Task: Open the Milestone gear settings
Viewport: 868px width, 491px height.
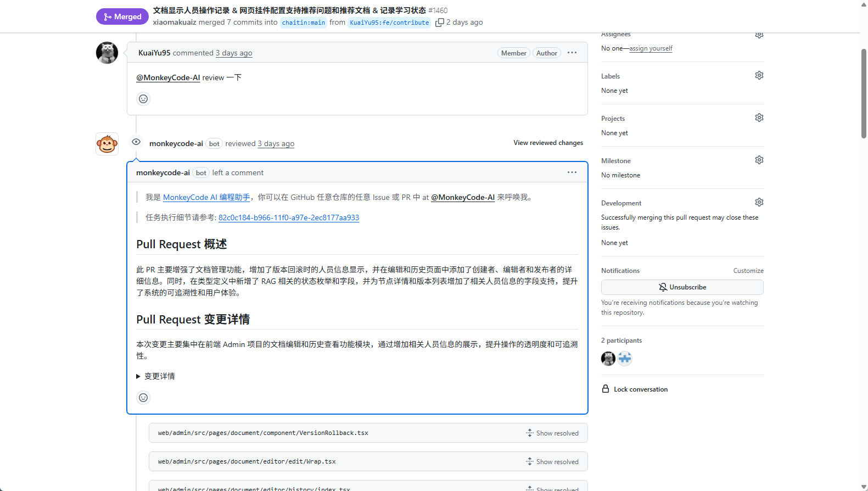Action: pyautogui.click(x=759, y=160)
